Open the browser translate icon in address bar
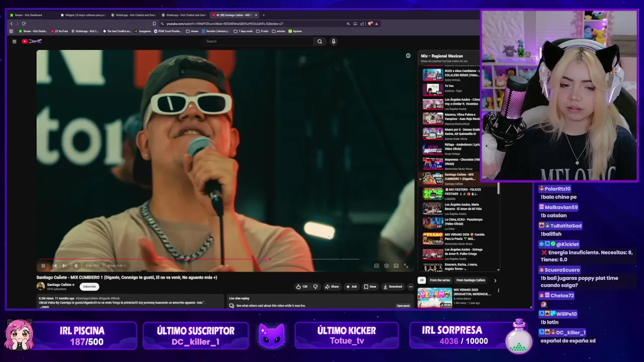Viewport: 644px width, 362px height. coord(348,24)
